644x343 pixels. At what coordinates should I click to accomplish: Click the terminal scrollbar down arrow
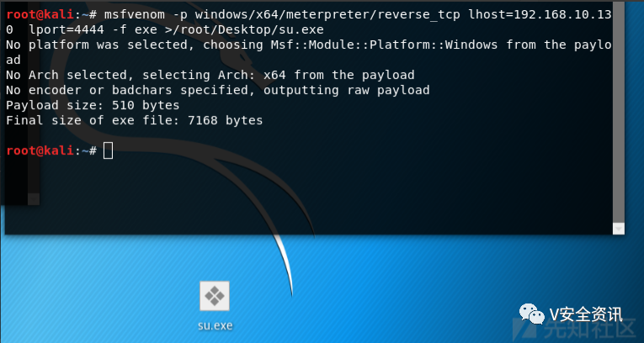click(619, 229)
